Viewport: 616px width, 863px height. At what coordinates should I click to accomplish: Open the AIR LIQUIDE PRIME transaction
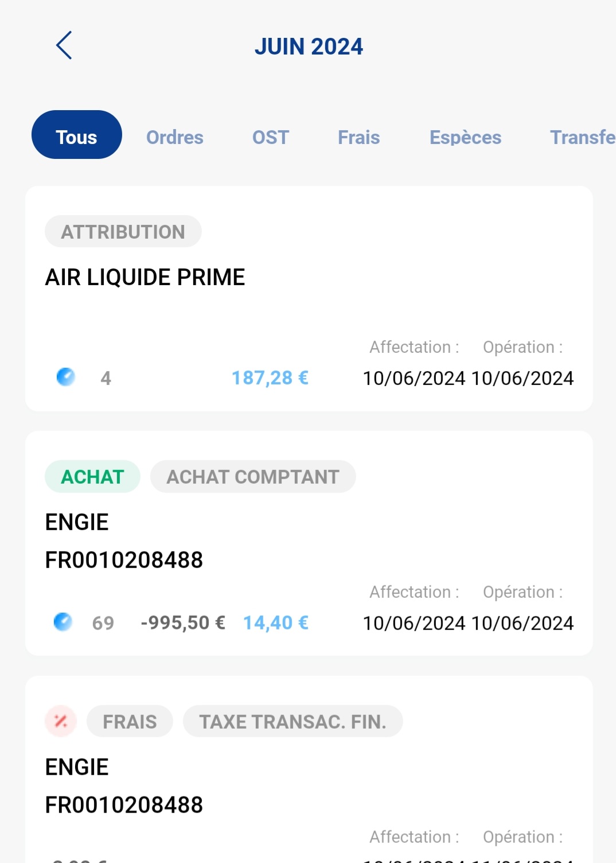tap(145, 277)
